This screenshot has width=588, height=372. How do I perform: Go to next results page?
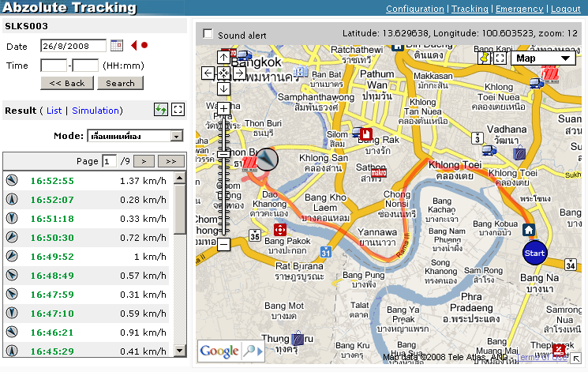[x=144, y=161]
